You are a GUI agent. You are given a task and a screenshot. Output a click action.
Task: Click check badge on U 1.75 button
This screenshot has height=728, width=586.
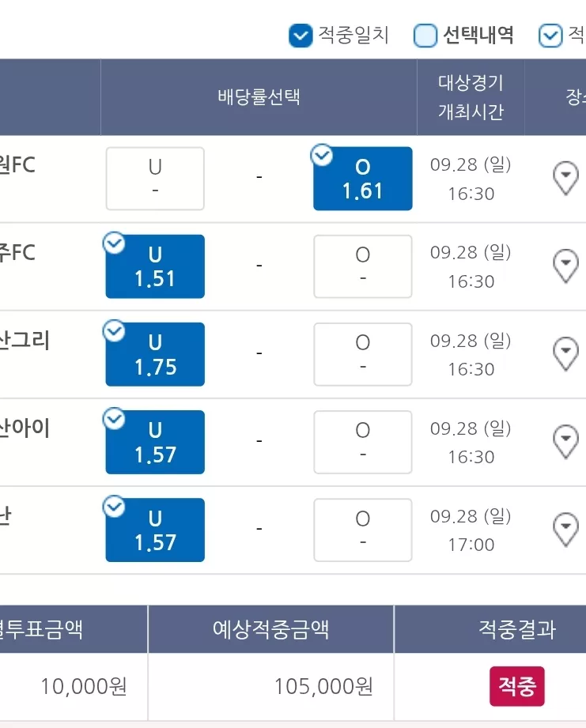114,330
